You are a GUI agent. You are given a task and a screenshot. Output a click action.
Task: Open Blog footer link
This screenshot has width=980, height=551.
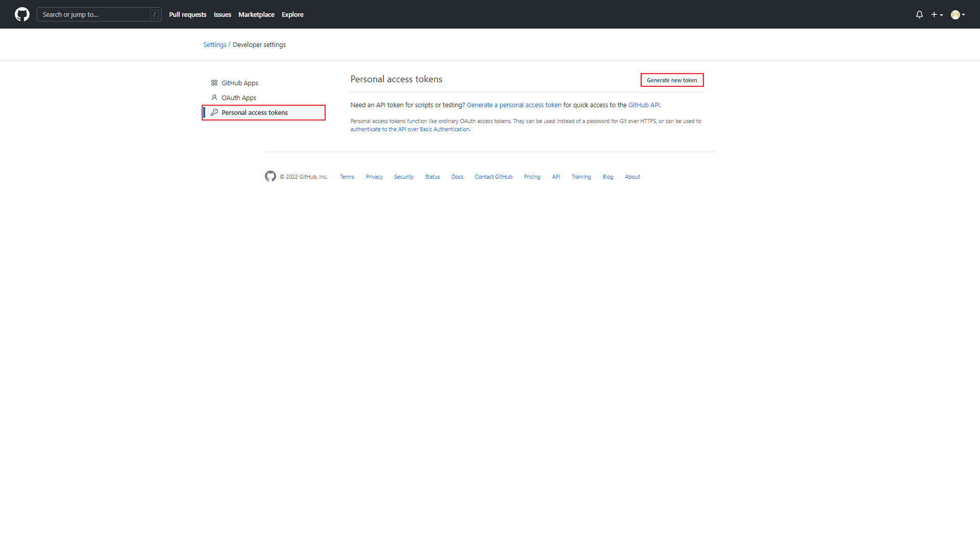coord(607,177)
